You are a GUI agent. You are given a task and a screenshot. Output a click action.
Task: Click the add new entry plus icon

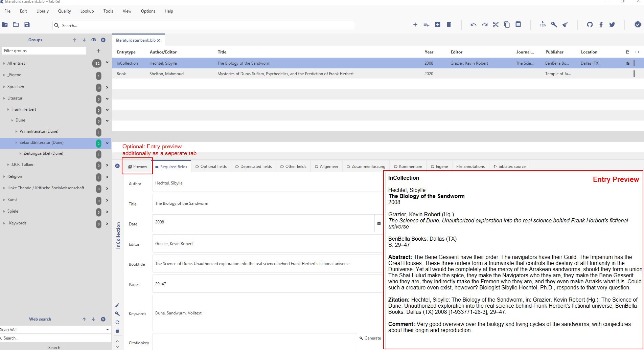pyautogui.click(x=415, y=25)
